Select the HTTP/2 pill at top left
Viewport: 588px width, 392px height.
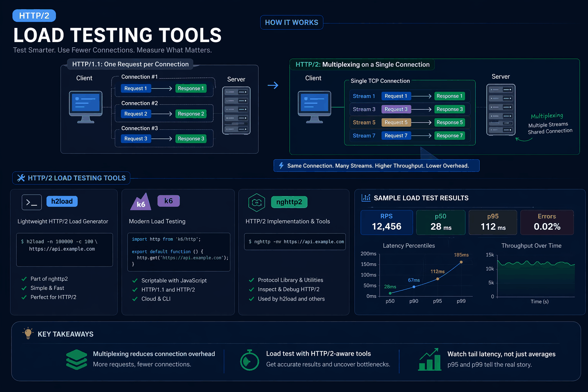[x=34, y=15]
